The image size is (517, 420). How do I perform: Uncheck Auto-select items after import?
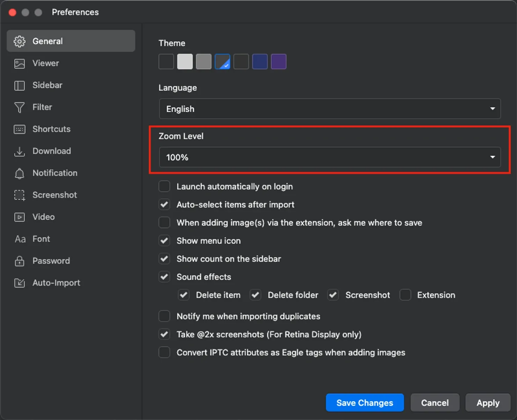pos(165,205)
